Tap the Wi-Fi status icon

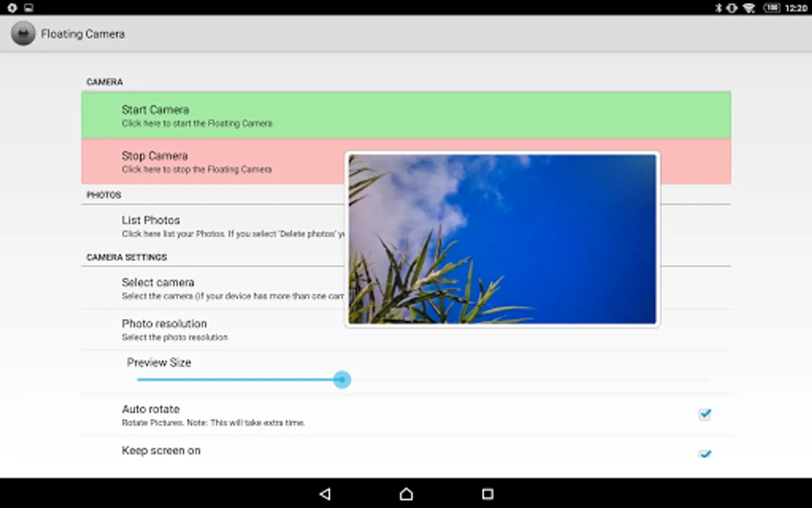click(x=749, y=8)
